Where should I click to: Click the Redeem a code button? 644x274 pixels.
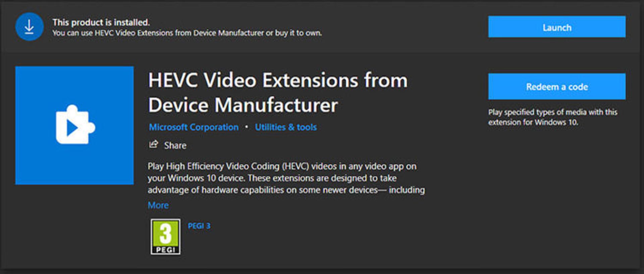556,87
